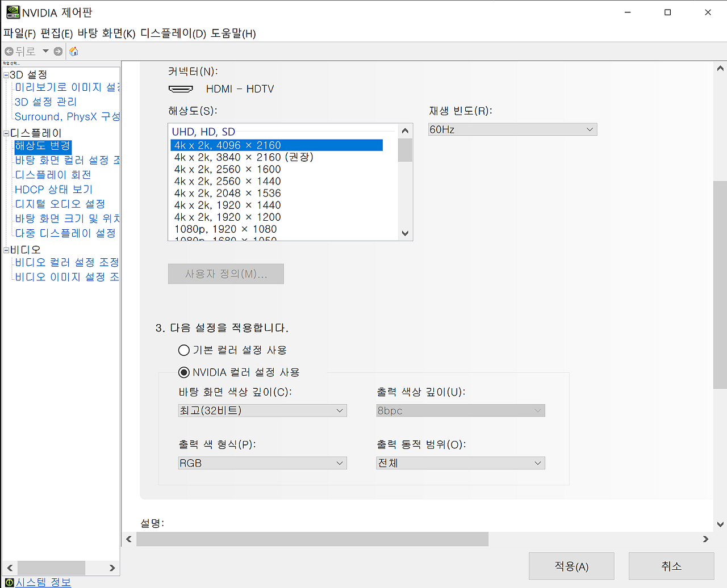Select 바탕 화면 크기 및 위치 item
The height and width of the screenshot is (588, 727).
coord(67,219)
